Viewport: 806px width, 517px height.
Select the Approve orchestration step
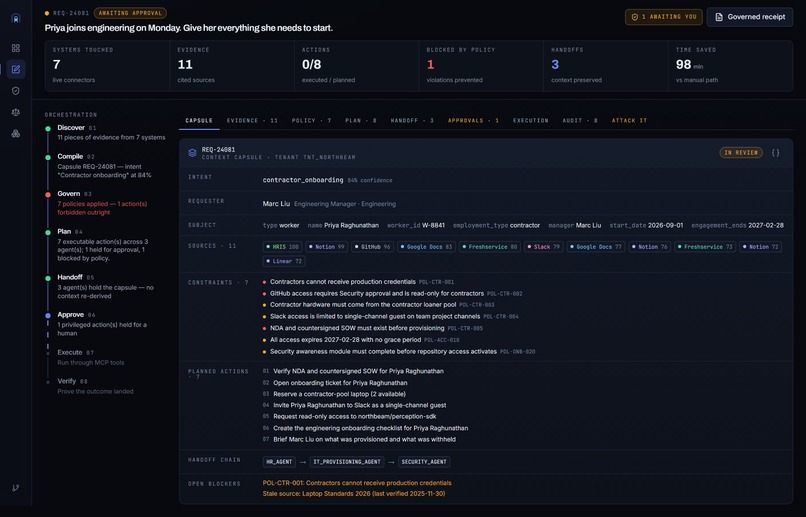[x=106, y=324]
